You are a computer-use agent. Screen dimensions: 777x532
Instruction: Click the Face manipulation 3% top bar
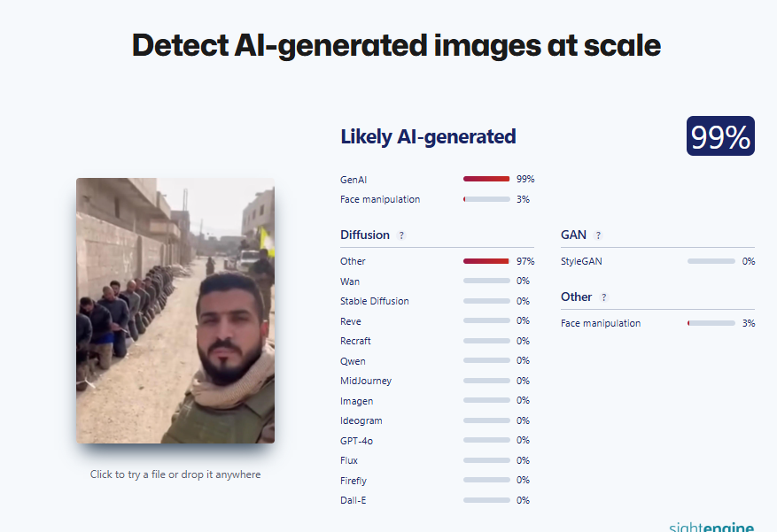point(486,199)
